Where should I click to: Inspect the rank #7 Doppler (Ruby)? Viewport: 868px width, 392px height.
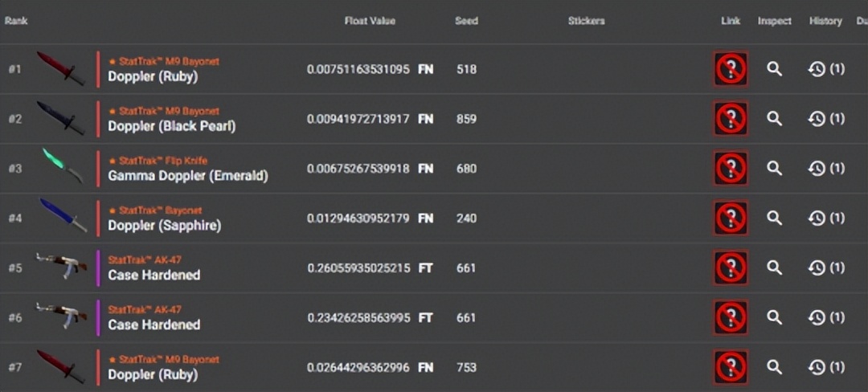click(x=774, y=367)
